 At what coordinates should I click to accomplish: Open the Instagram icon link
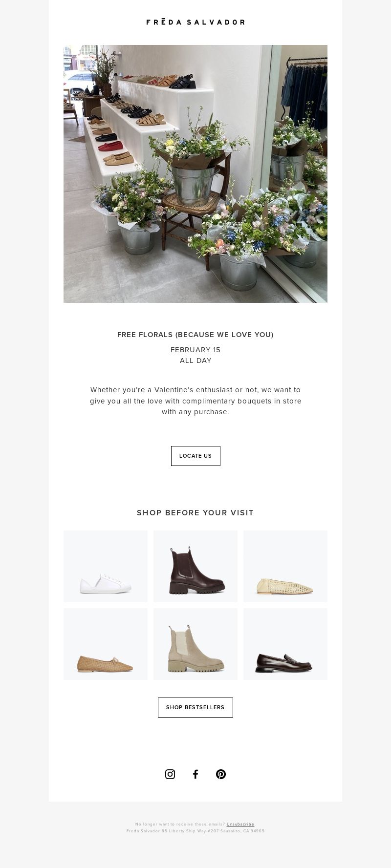point(170,774)
